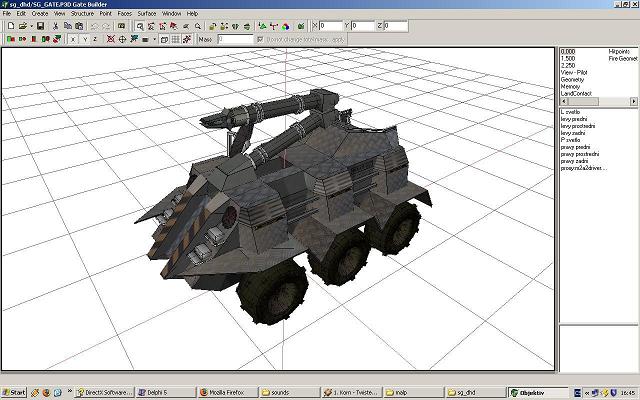Click the Redo arrow icon
The image size is (640, 400).
click(106, 26)
